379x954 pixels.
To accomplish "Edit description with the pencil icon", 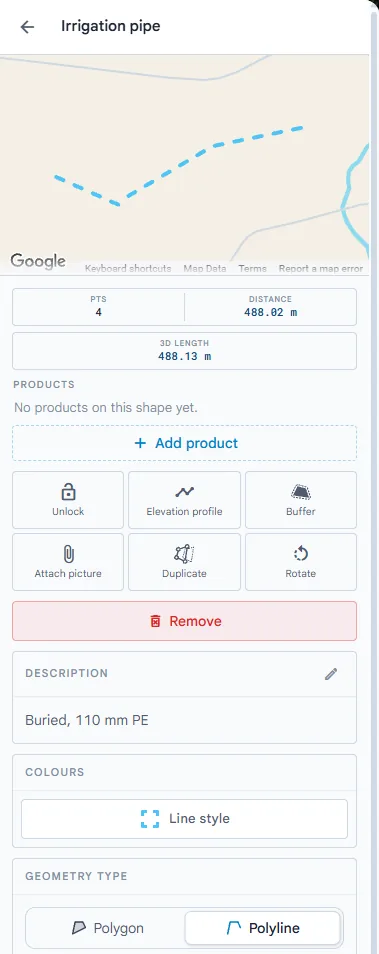I will click(x=330, y=674).
